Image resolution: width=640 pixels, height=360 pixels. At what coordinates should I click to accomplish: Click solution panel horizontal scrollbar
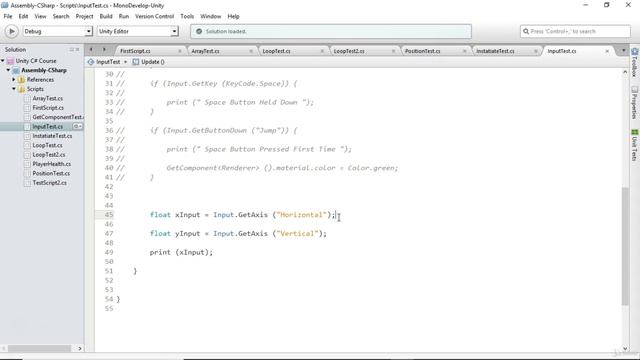point(39,349)
